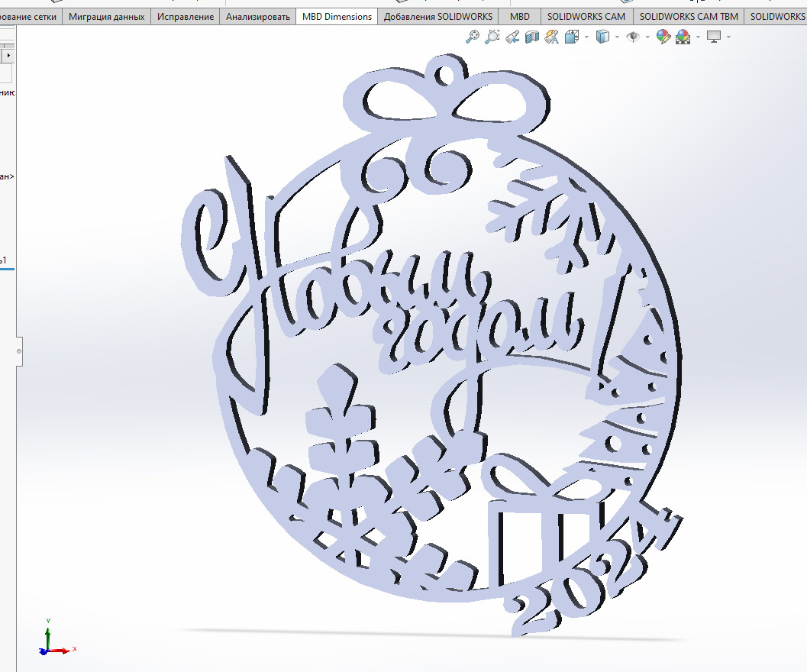Open the Исправление tab

point(186,17)
